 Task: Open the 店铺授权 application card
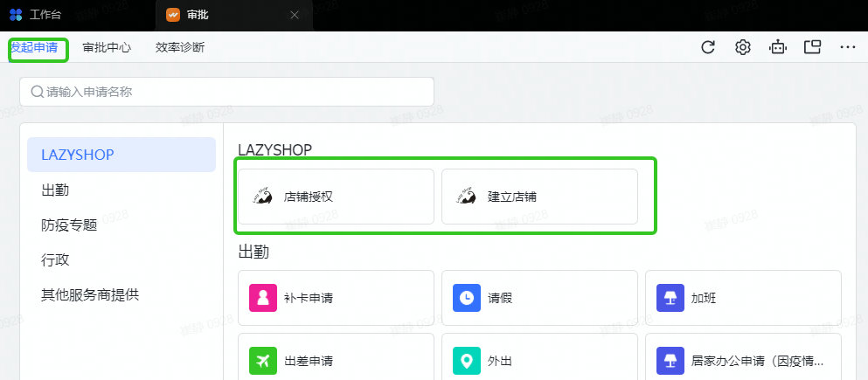click(336, 197)
